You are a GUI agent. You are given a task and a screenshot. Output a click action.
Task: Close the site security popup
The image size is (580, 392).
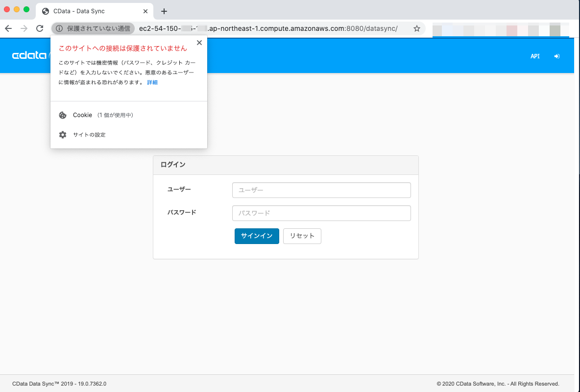pyautogui.click(x=199, y=43)
